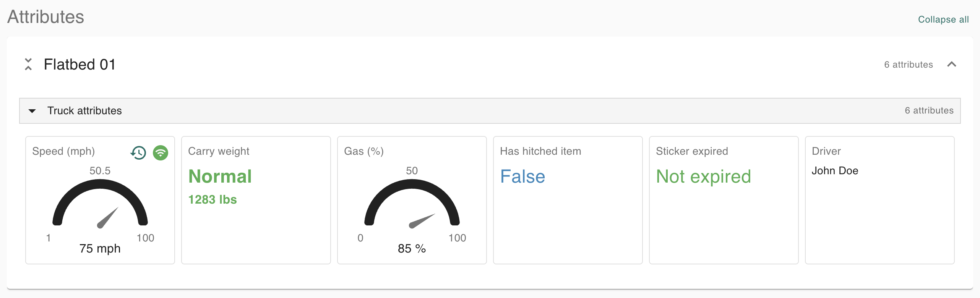
Task: Click the collapse arrows icon beside Flatbed 01
Action: coord(28,64)
